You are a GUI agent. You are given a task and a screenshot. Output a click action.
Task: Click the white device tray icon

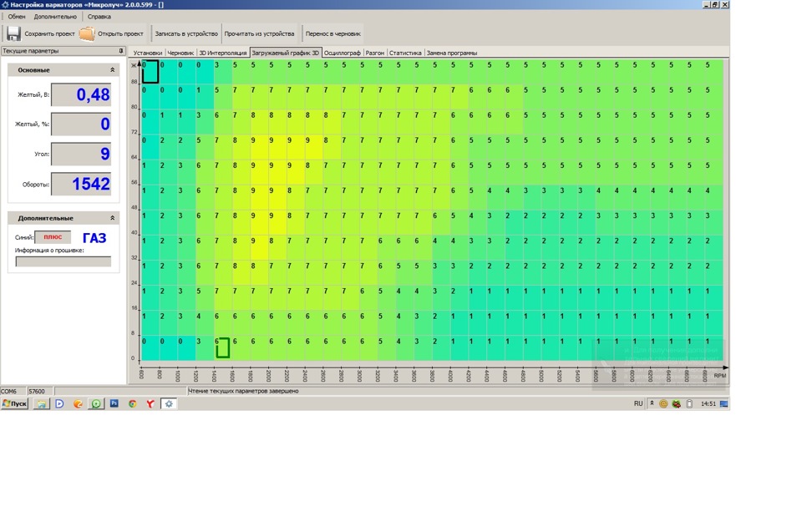tap(689, 403)
